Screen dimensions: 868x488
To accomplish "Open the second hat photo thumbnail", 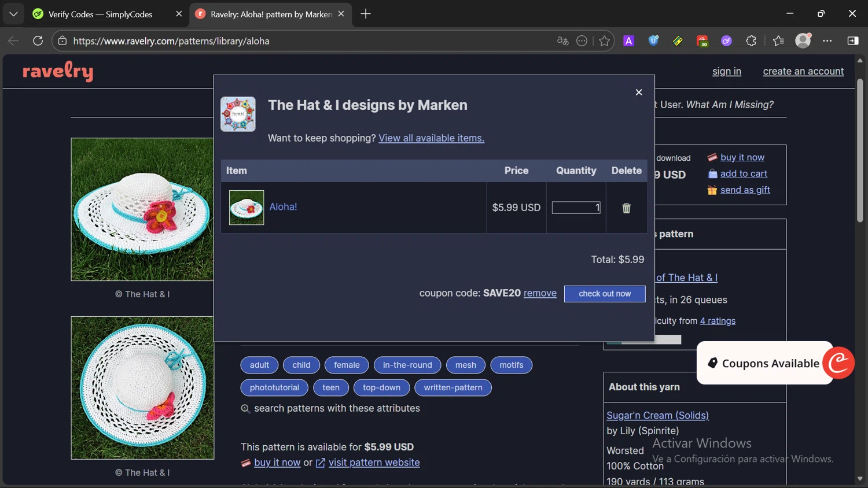I will [x=142, y=388].
